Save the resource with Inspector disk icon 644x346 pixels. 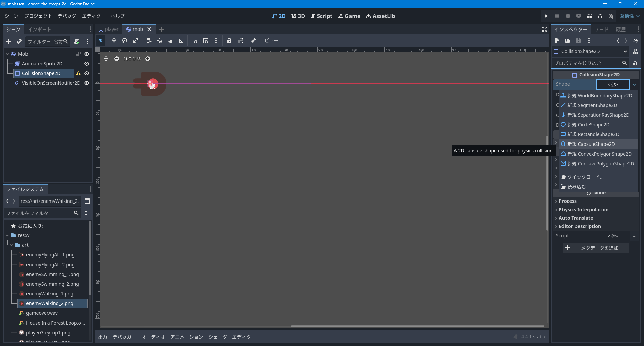(578, 41)
